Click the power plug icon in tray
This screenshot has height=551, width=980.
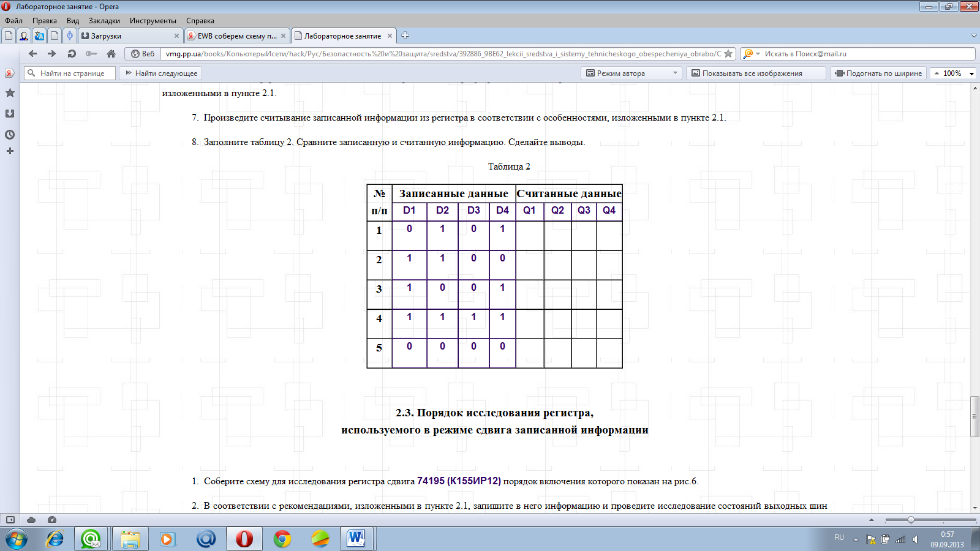click(885, 539)
